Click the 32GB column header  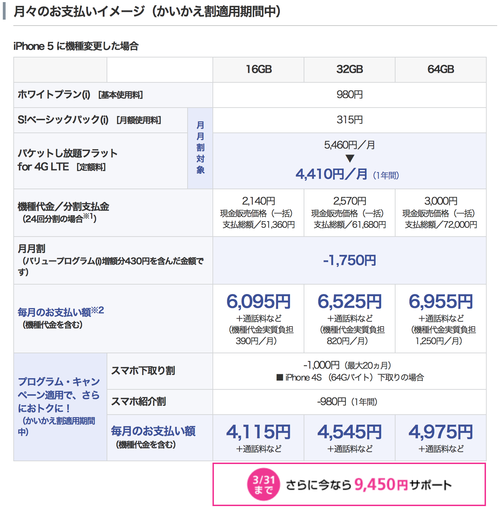click(x=349, y=69)
